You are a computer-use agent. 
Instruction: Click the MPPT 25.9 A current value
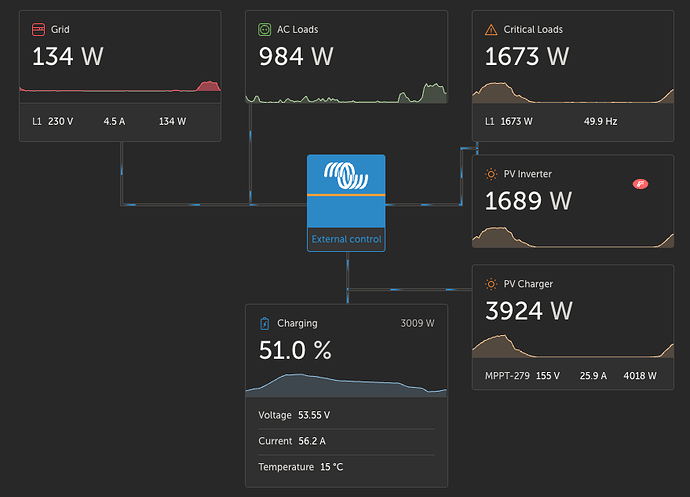593,376
